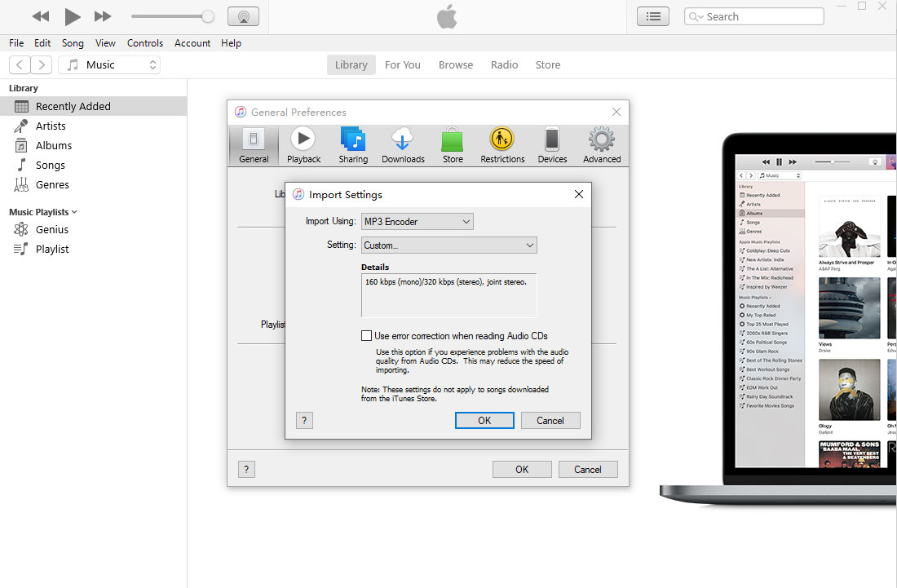
Task: Open the File menu
Action: click(16, 43)
